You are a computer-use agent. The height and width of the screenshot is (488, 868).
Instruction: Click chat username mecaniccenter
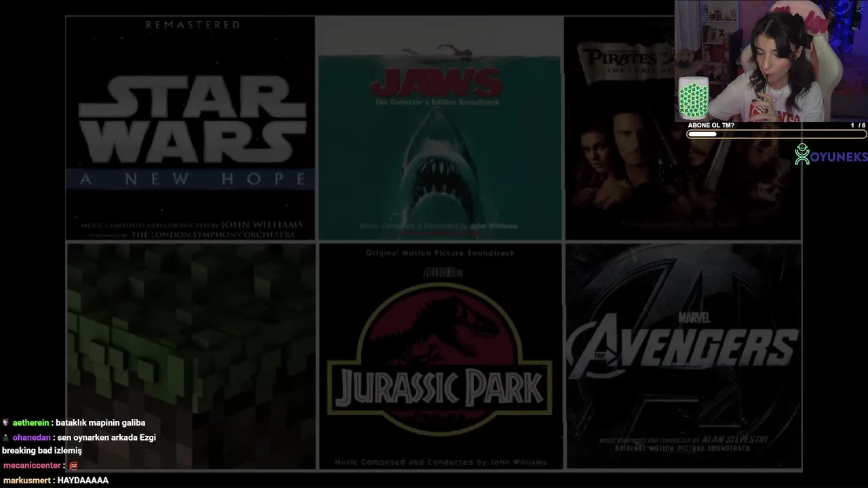[32, 466]
